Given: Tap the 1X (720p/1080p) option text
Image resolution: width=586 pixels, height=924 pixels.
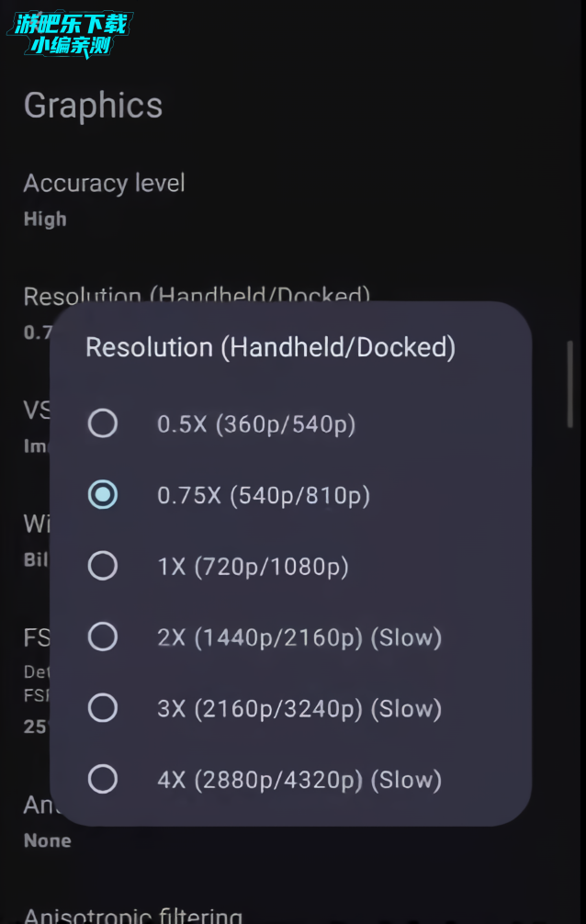Looking at the screenshot, I should pyautogui.click(x=253, y=567).
